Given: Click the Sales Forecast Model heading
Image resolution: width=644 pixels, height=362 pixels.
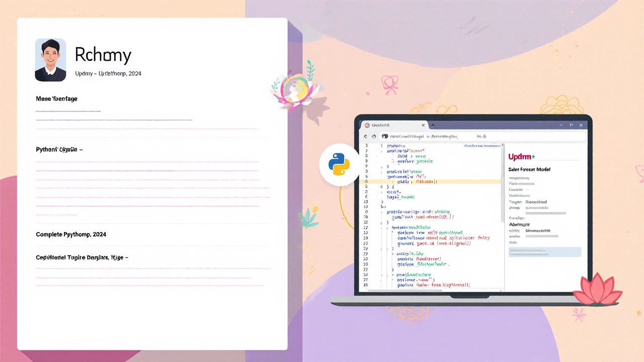Looking at the screenshot, I should (529, 170).
